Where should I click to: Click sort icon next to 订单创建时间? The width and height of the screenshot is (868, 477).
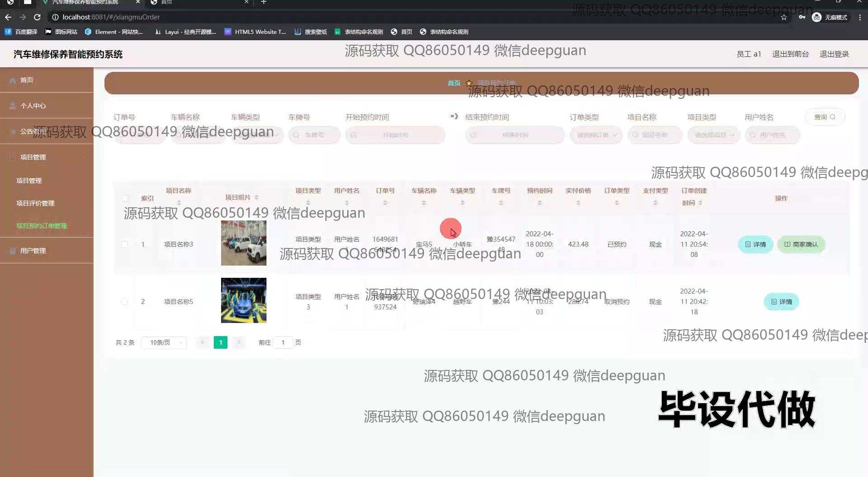[x=700, y=203]
